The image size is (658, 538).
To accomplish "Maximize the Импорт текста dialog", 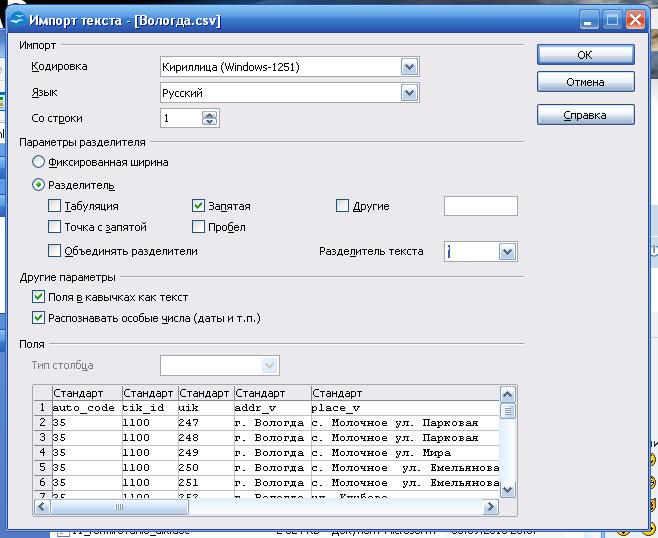I will pyautogui.click(x=612, y=20).
